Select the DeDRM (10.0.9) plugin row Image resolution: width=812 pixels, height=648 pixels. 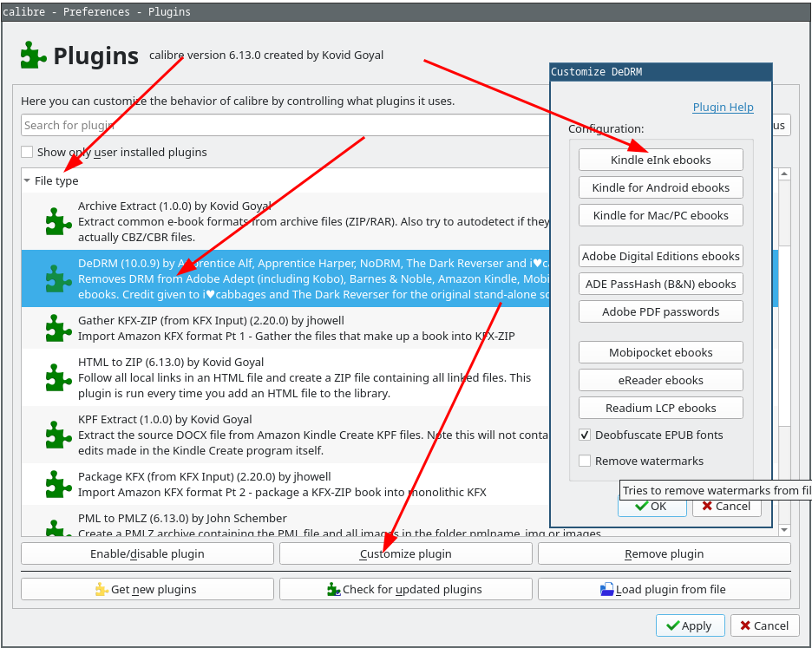pos(285,278)
